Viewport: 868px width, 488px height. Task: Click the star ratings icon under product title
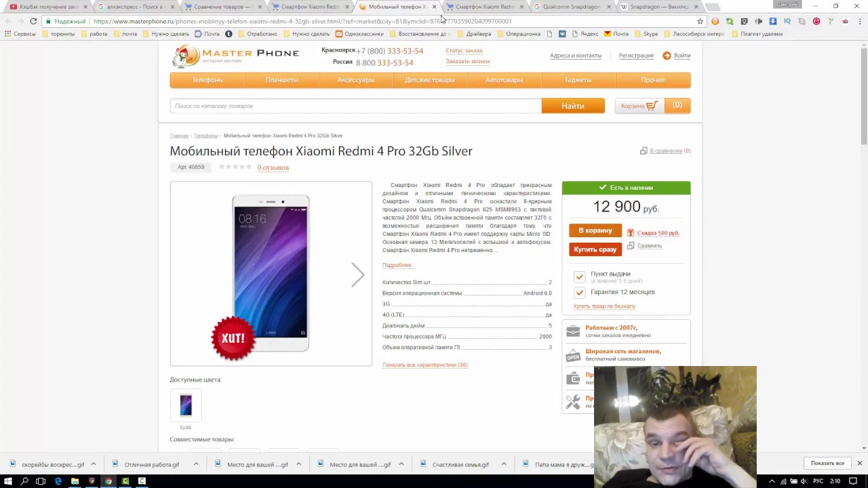click(235, 167)
